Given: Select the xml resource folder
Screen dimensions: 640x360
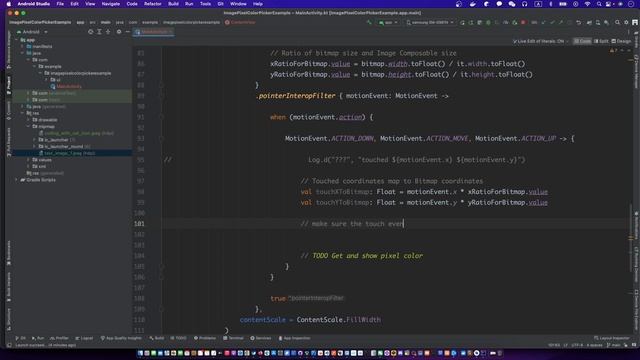Looking at the screenshot, I should coord(39,167).
